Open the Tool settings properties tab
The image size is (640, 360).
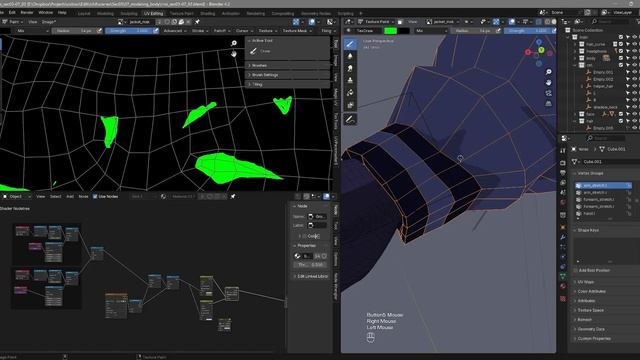tap(563, 151)
